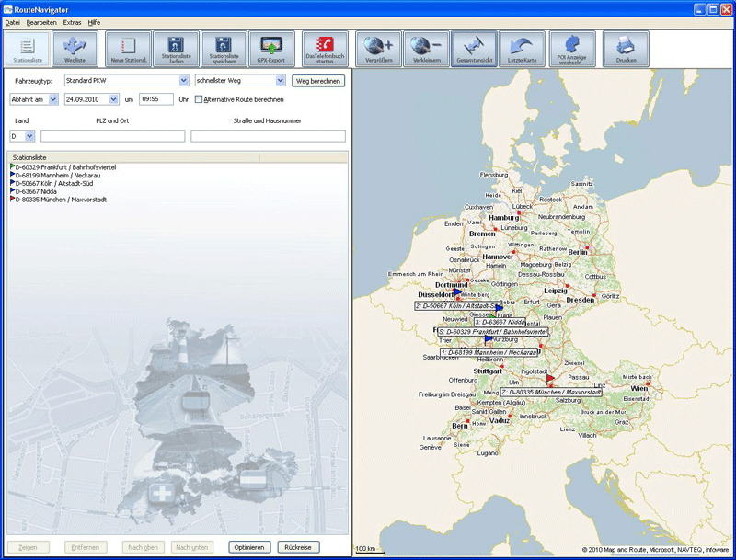Click green start flag beside Frankfurt entry
This screenshot has width=736, height=560.
(x=12, y=167)
